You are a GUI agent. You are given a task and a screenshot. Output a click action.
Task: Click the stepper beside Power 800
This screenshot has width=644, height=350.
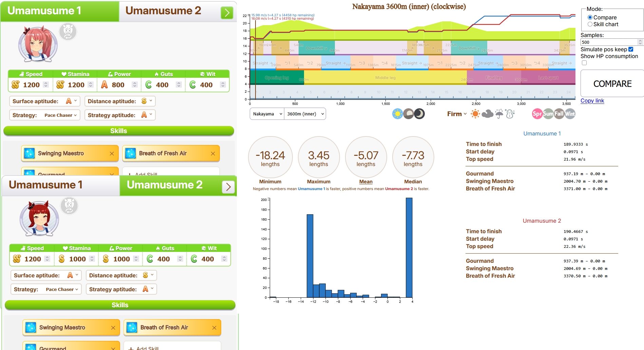click(135, 85)
